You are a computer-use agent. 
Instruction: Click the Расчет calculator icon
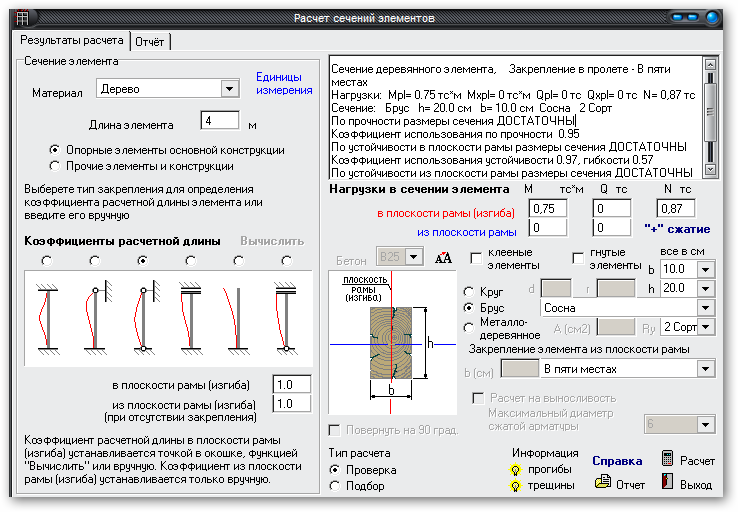tap(669, 460)
